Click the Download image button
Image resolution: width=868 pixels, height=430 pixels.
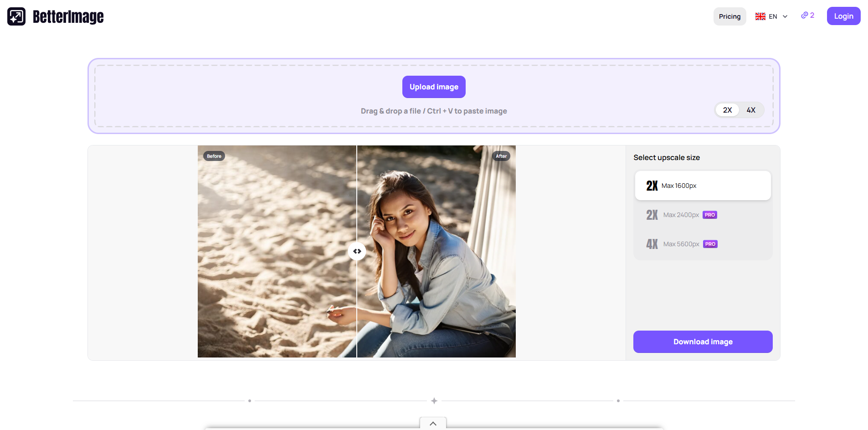[x=703, y=342]
